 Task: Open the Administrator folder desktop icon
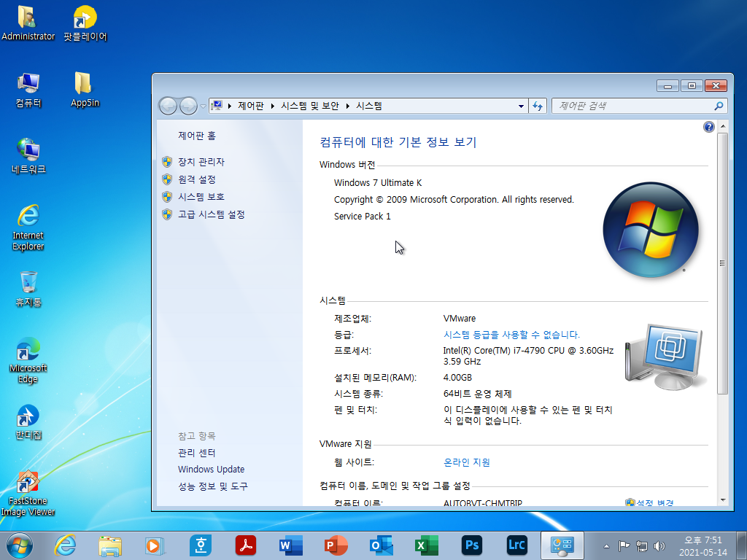(28, 23)
